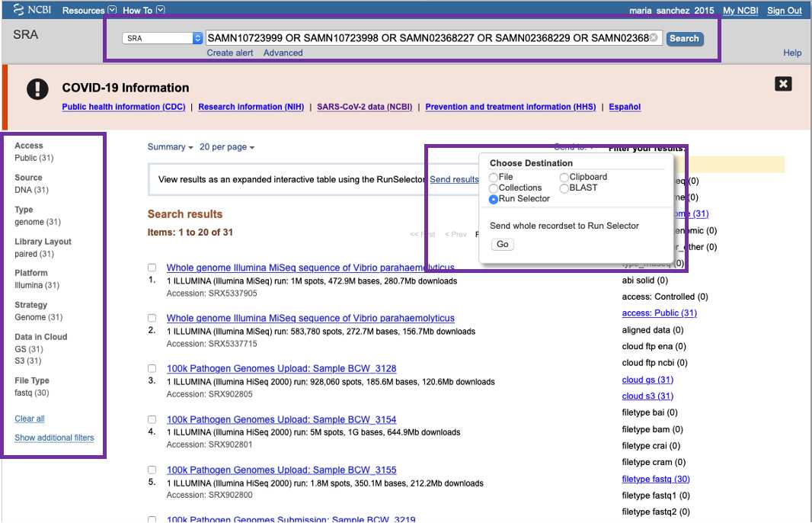812x523 pixels.
Task: Click into the SRA search query field
Action: tap(427, 38)
